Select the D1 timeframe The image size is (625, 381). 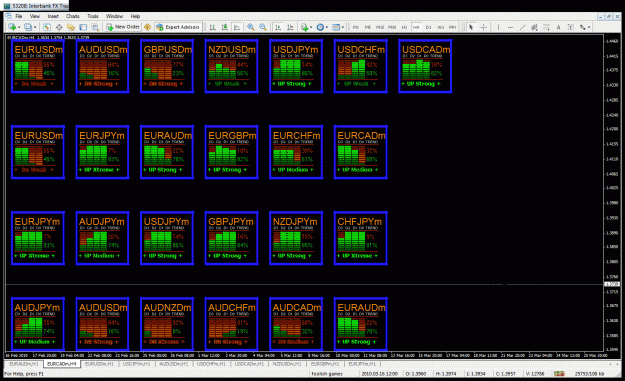428,27
